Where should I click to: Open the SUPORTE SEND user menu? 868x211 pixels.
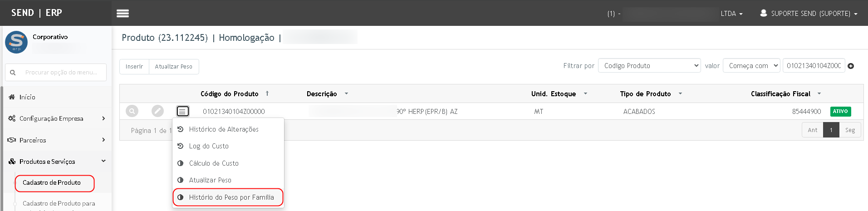[x=809, y=13]
